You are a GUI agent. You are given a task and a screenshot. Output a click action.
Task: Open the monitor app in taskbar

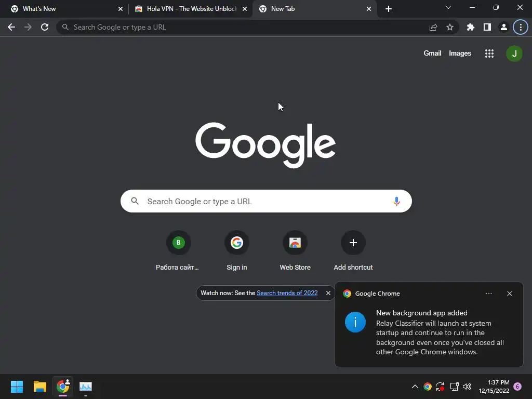pyautogui.click(x=86, y=387)
